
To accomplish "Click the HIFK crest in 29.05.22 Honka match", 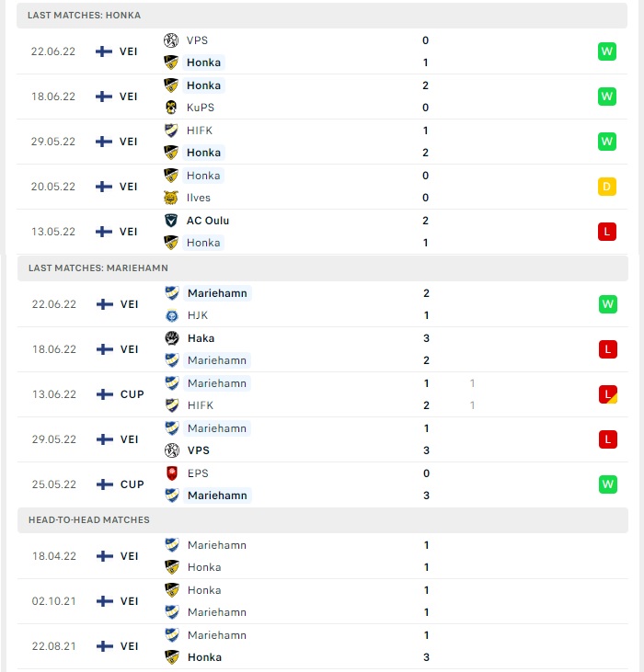I will pos(171,131).
